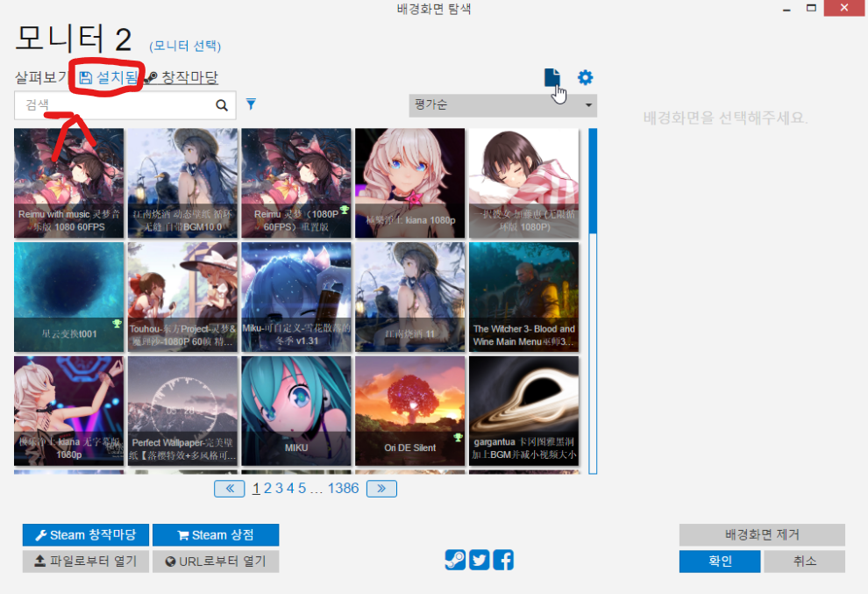
Task: Select the Perfect Wallpaper clock thumbnail
Action: [182, 411]
